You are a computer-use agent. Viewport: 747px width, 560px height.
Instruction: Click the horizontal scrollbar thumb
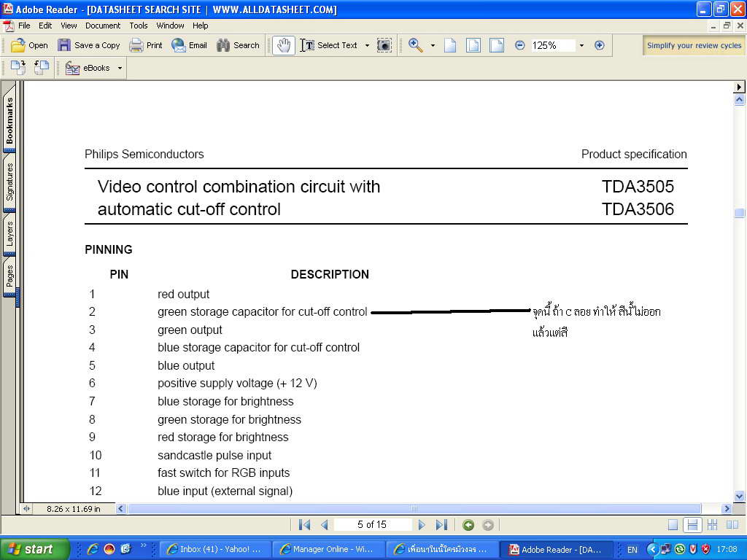(414, 508)
